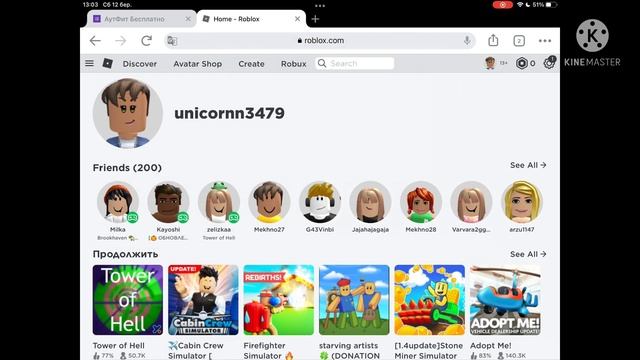The width and height of the screenshot is (640, 360).
Task: Click the search magnifier icon
Action: point(322,63)
